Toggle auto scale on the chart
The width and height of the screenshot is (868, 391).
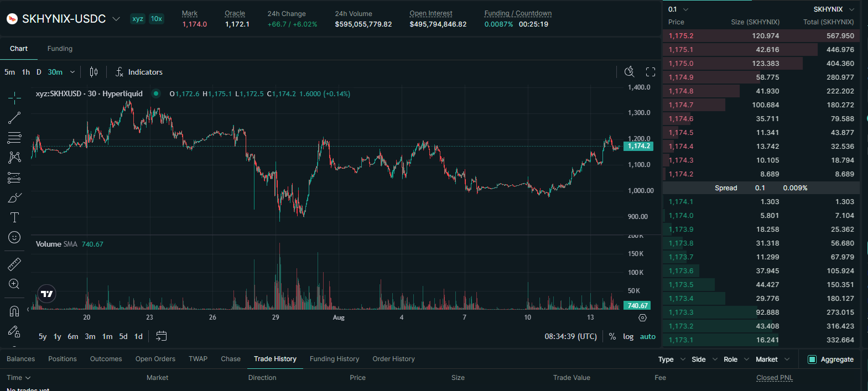[648, 336]
